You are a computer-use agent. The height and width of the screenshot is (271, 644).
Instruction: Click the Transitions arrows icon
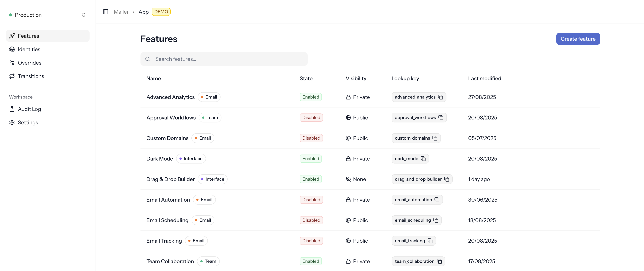pos(12,76)
